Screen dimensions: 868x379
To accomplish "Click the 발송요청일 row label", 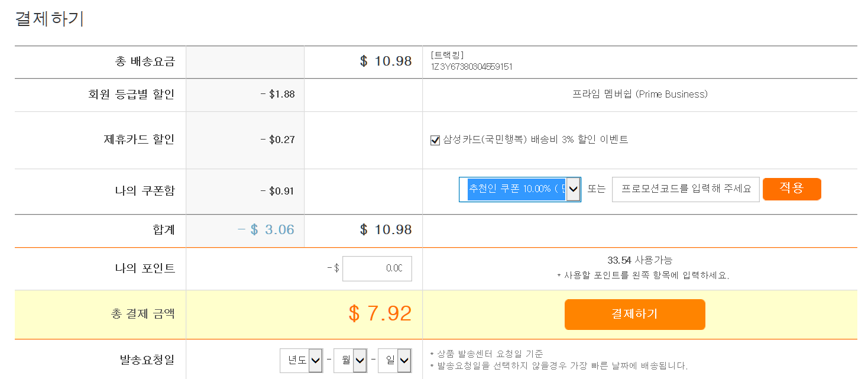I will click(x=147, y=359).
